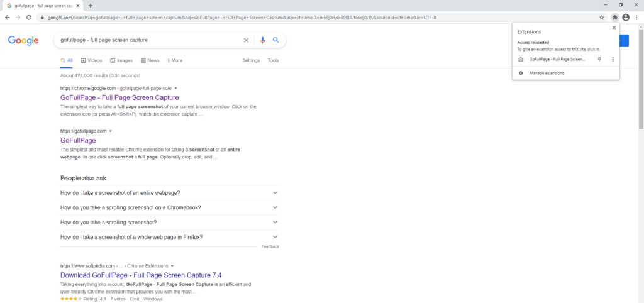This screenshot has height=303, width=644.
Task: Click the page vertical scrollbar thumb
Action: 641,80
